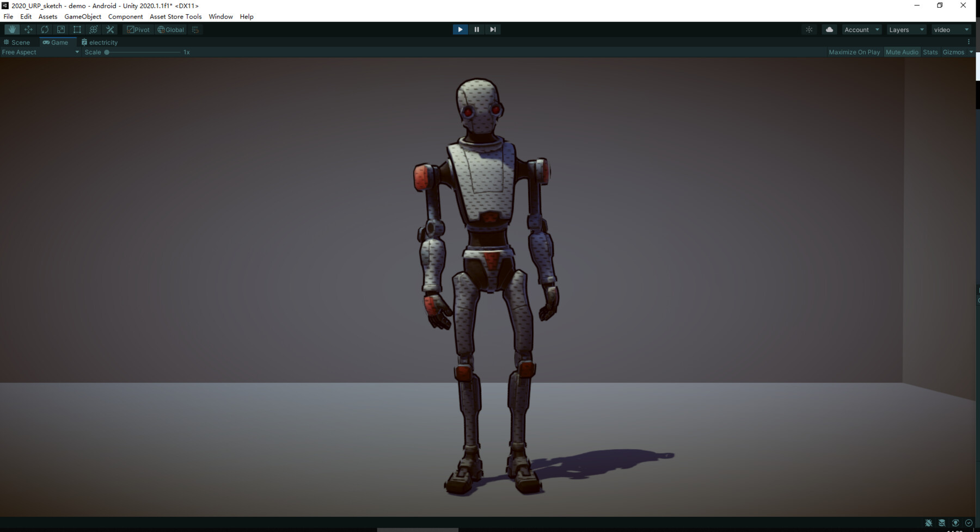Open the GameObject menu
Screen dimensions: 980x532
tap(82, 16)
